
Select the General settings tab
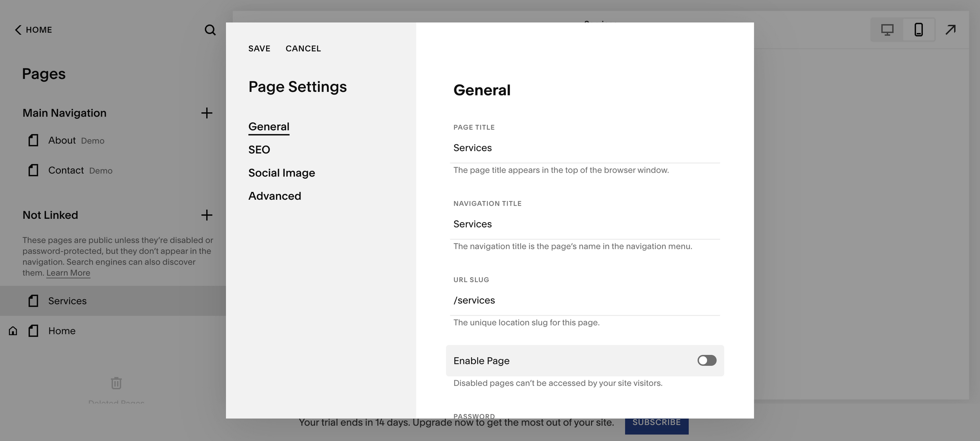point(269,127)
